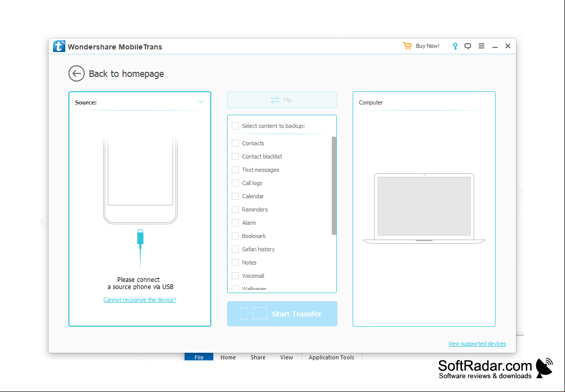Click the laptop illustration in Computer panel

pos(424,208)
